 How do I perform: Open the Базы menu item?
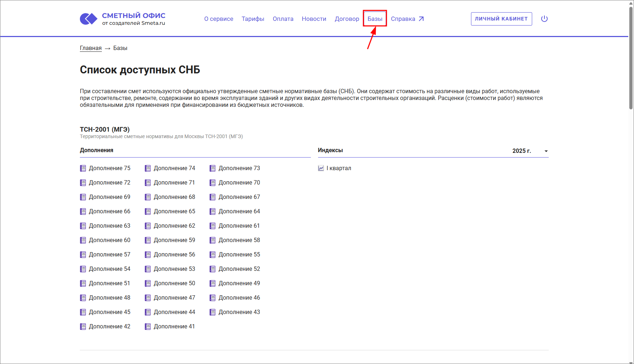coord(375,19)
